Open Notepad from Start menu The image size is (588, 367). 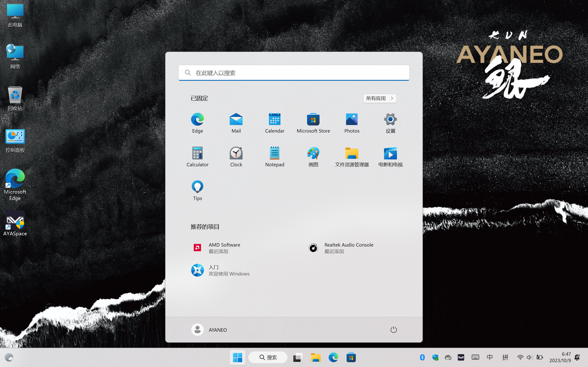click(274, 156)
